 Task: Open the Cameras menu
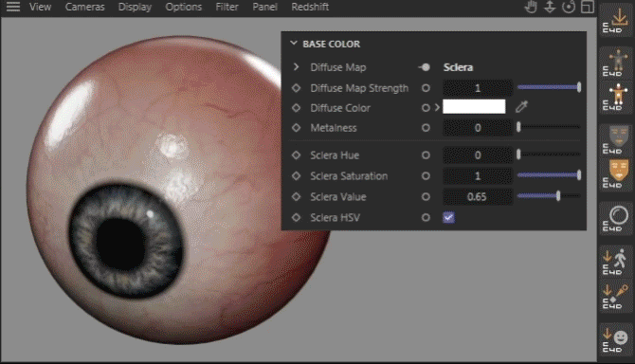tap(84, 7)
